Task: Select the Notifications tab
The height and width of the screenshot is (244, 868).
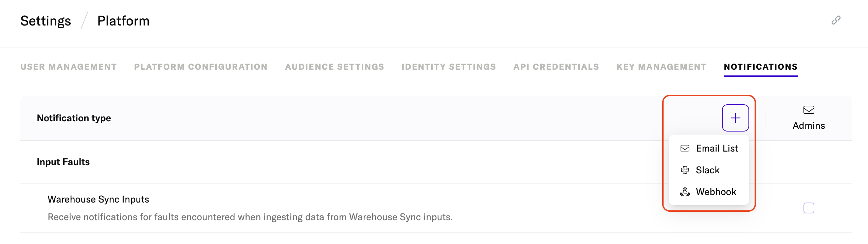Action: pos(760,67)
